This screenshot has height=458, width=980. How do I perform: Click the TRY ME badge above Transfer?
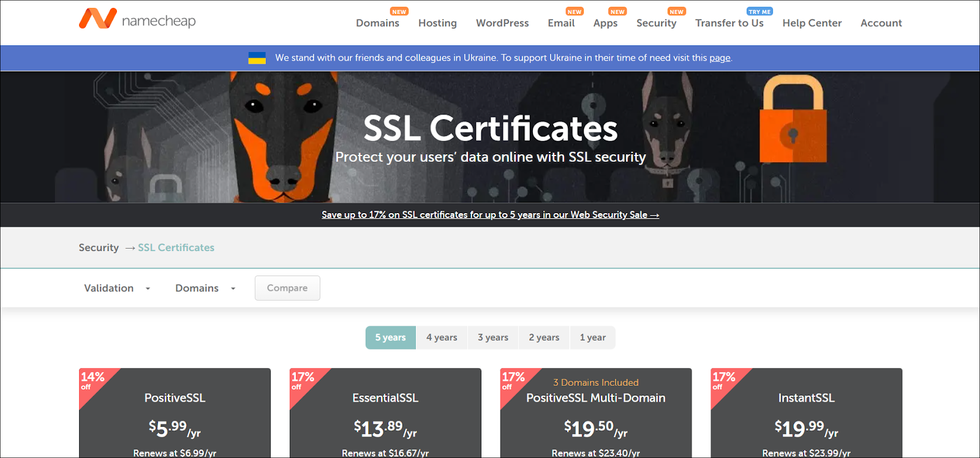coord(759,12)
